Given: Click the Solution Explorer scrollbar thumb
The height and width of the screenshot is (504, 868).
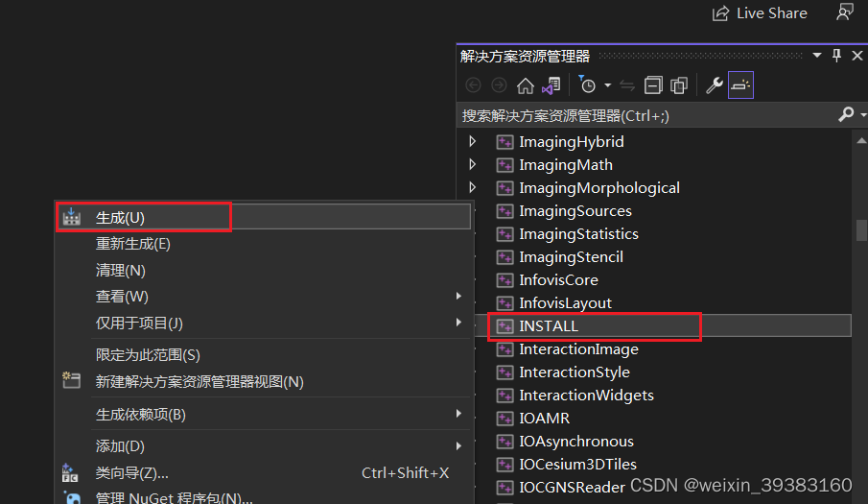Looking at the screenshot, I should click(860, 229).
